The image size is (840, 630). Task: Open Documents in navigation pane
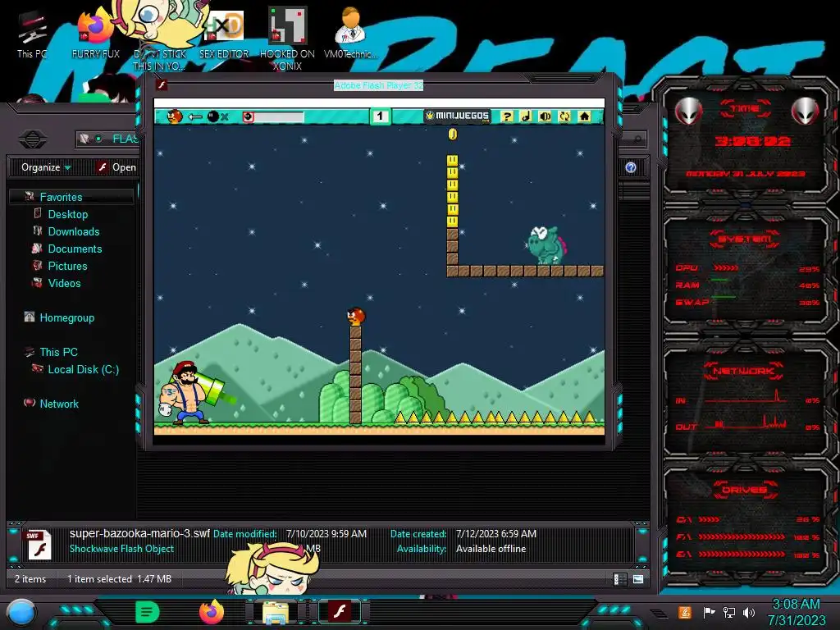75,249
